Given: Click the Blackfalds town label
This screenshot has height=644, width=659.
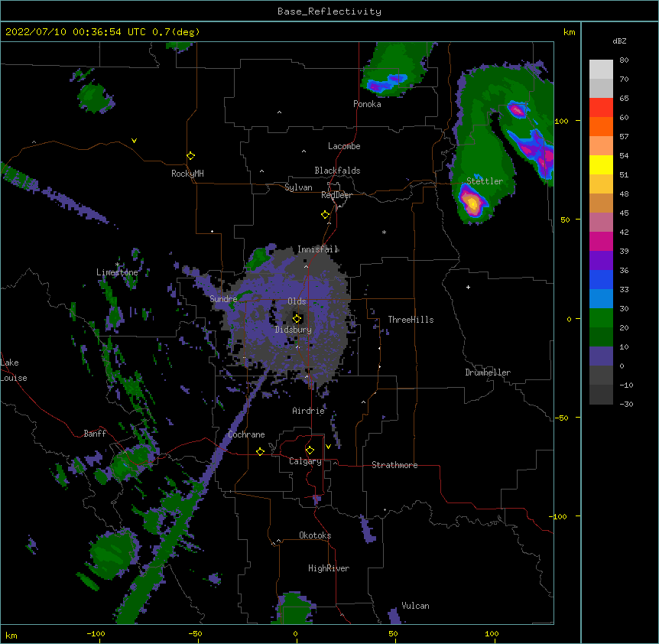Looking at the screenshot, I should [337, 171].
